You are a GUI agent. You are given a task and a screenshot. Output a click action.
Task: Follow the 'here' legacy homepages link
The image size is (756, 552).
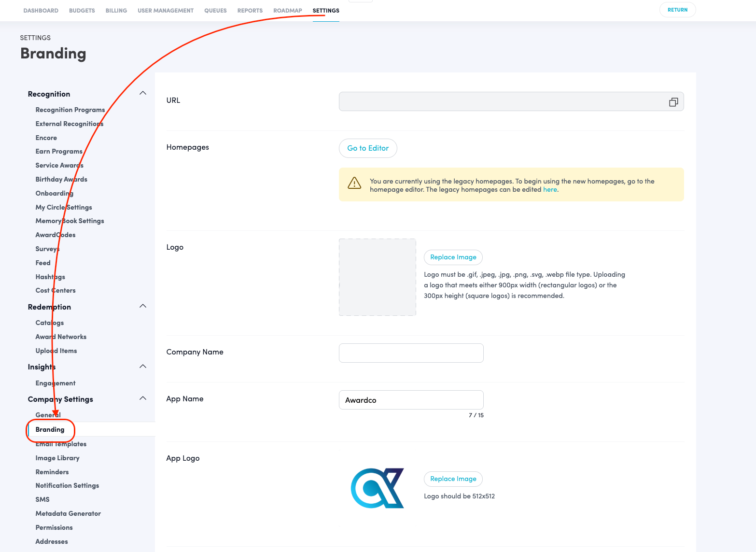550,190
